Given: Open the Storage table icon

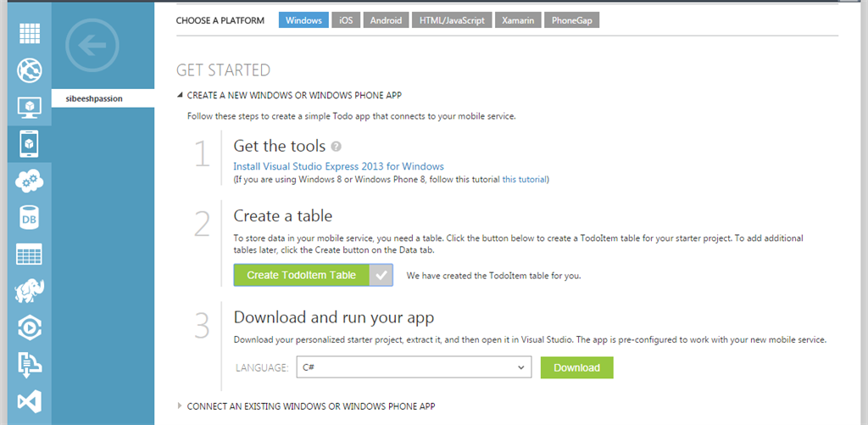Looking at the screenshot, I should pyautogui.click(x=30, y=254).
